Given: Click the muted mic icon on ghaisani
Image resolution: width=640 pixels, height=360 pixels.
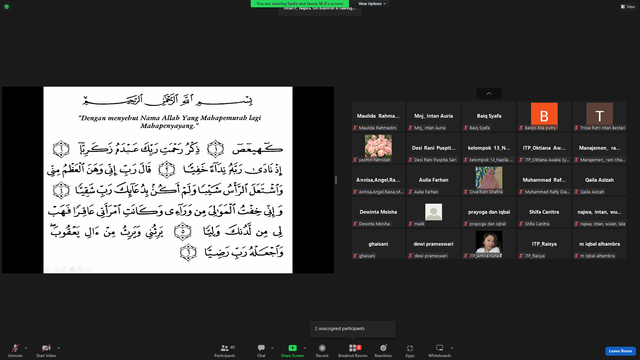Looking at the screenshot, I should tap(355, 256).
